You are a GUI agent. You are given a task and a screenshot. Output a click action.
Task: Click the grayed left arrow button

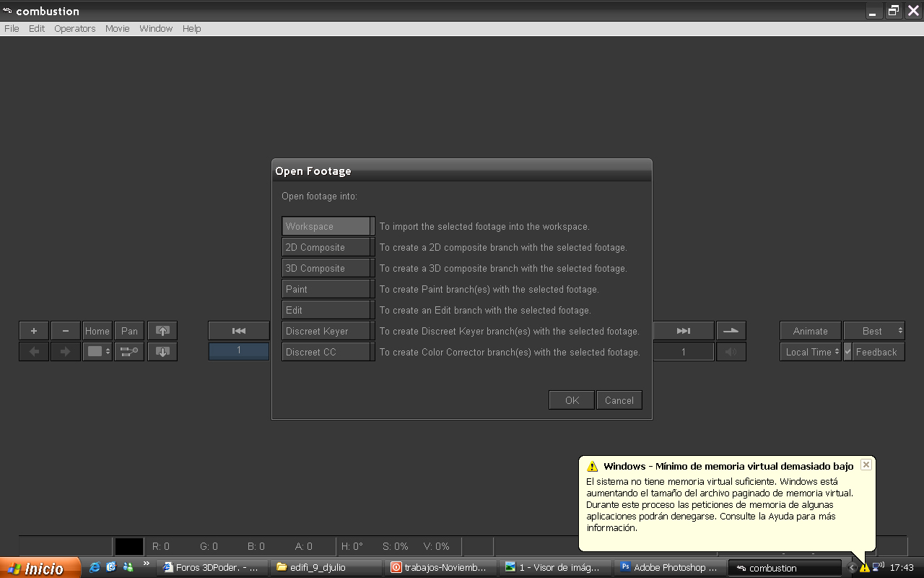point(34,352)
